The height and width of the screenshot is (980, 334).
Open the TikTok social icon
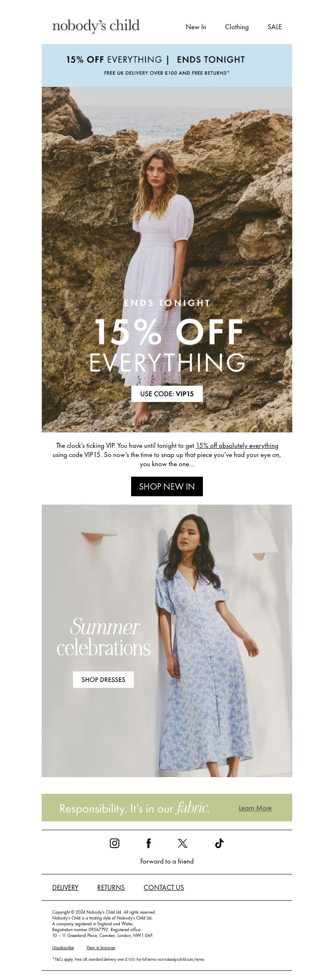tap(219, 843)
